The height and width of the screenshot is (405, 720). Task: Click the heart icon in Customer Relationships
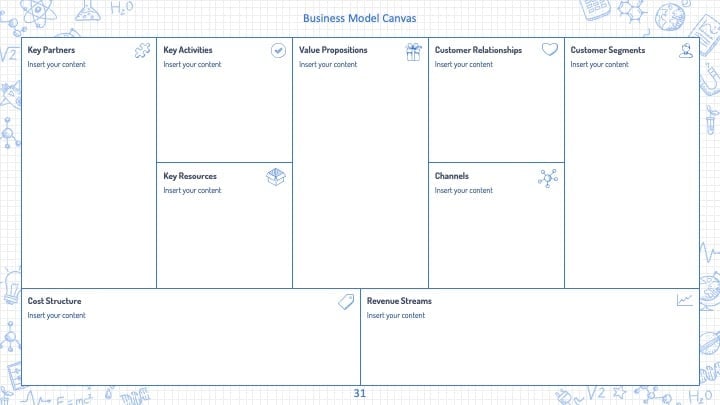550,49
